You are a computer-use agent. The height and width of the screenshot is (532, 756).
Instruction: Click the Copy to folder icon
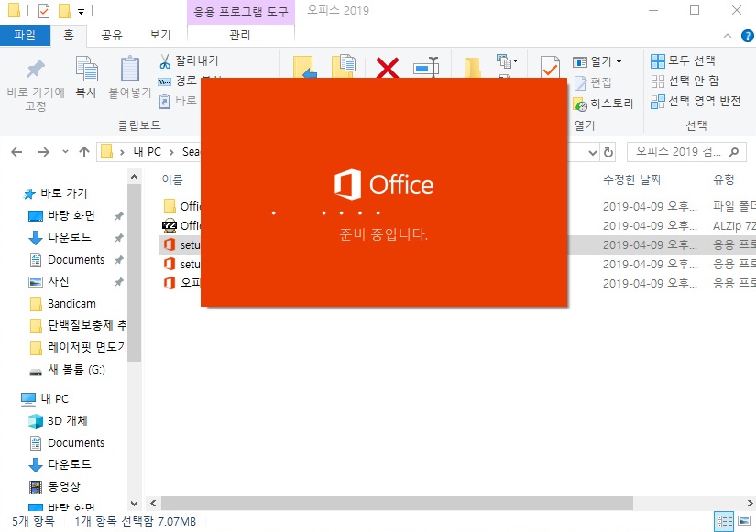344,66
